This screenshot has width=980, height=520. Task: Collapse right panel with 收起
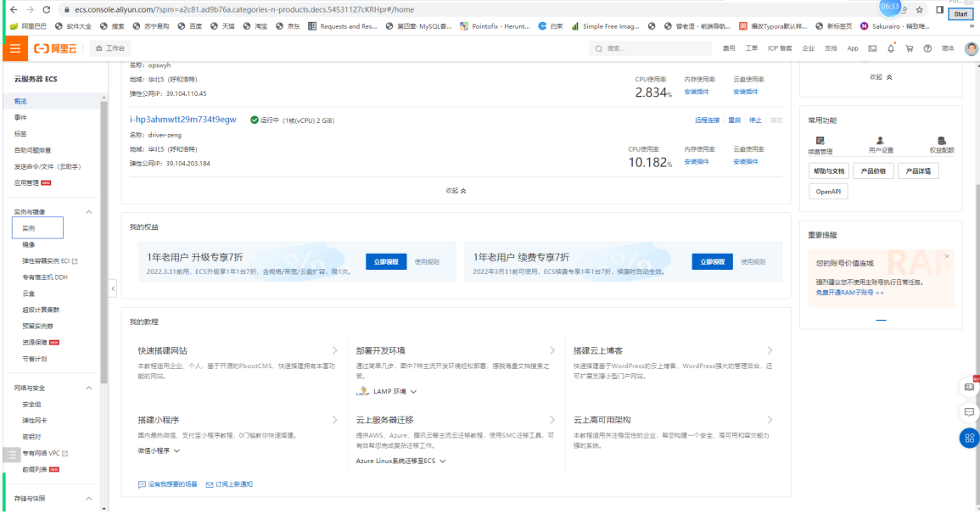[881, 77]
